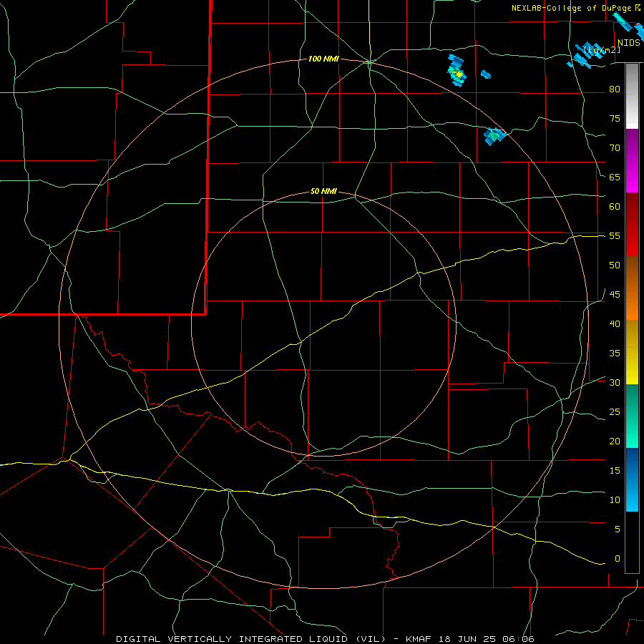Click the "55" value on the scale

point(615,235)
